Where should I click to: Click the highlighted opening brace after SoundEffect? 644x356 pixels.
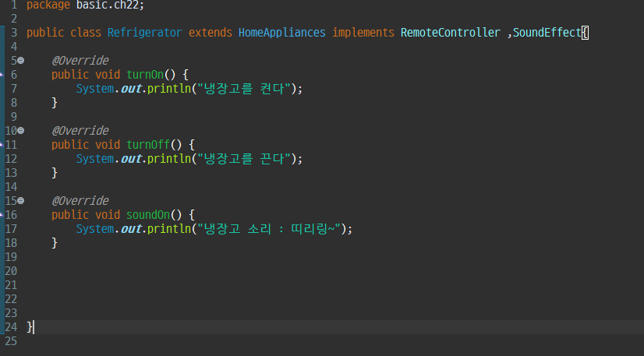click(x=586, y=33)
